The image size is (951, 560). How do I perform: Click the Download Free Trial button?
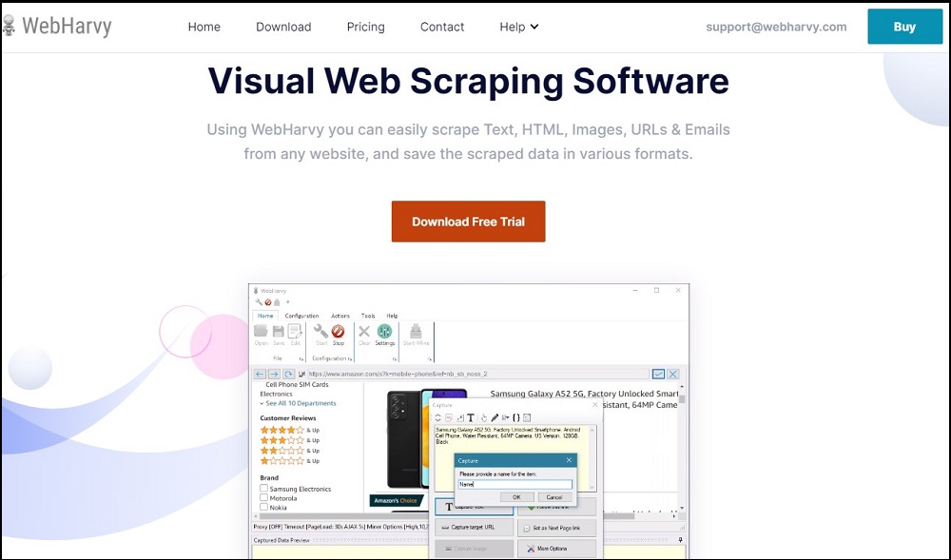pyautogui.click(x=468, y=222)
